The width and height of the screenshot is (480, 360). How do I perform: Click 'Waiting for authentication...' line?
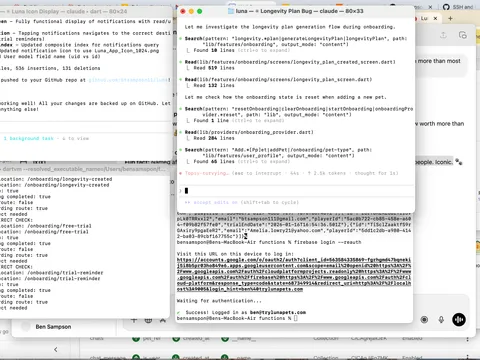click(x=219, y=301)
